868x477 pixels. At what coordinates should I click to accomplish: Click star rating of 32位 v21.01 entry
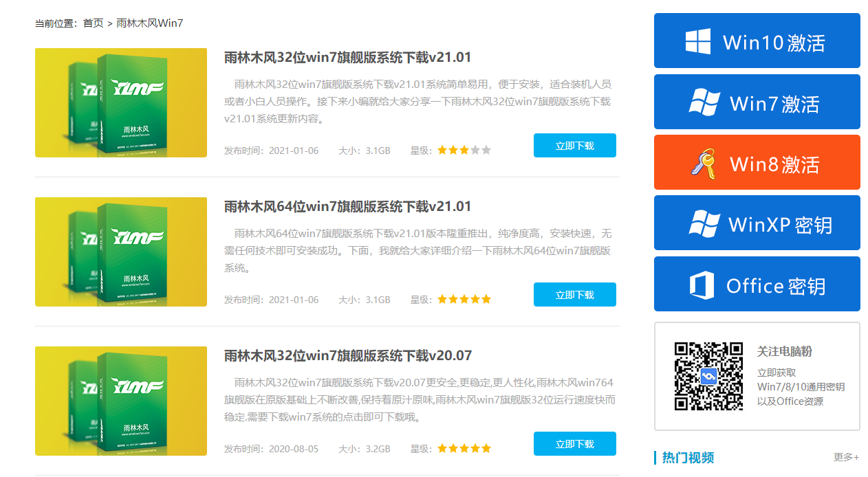point(464,150)
